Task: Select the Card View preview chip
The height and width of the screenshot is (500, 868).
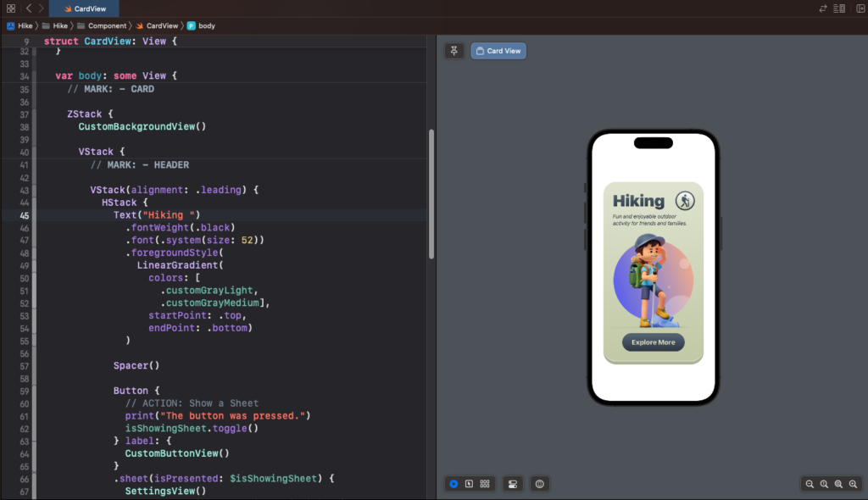Action: pos(498,51)
